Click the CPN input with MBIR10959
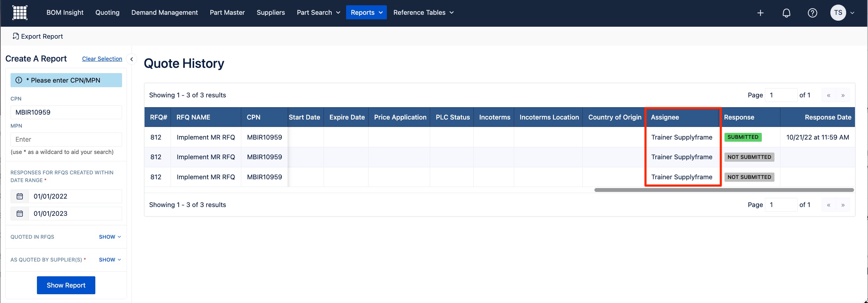The image size is (868, 303). (x=66, y=112)
